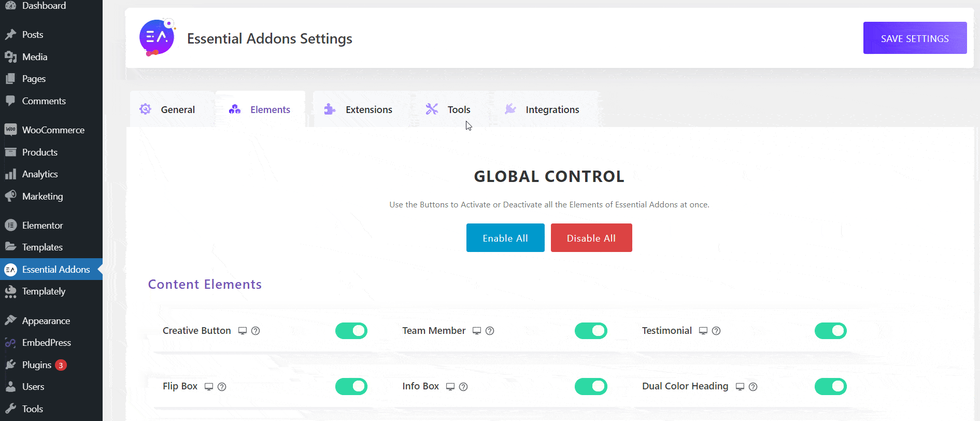This screenshot has width=980, height=421.
Task: Toggle off the Dual Color Heading element
Action: click(831, 386)
